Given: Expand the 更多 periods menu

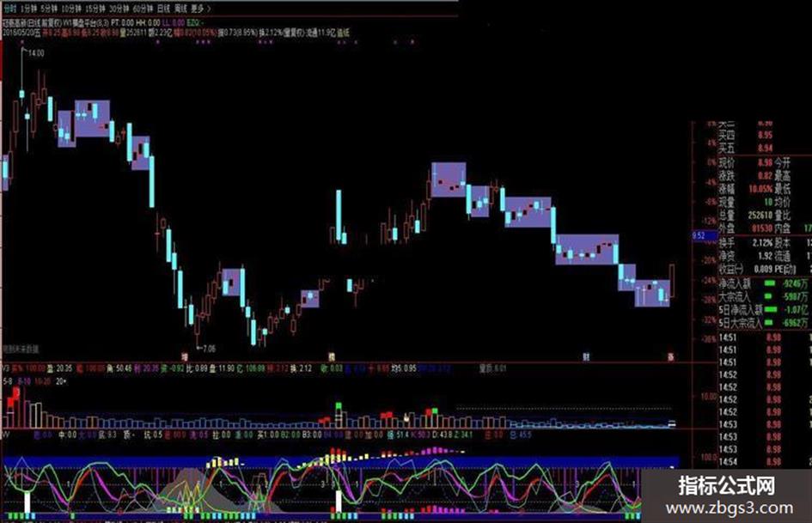Looking at the screenshot, I should point(200,9).
